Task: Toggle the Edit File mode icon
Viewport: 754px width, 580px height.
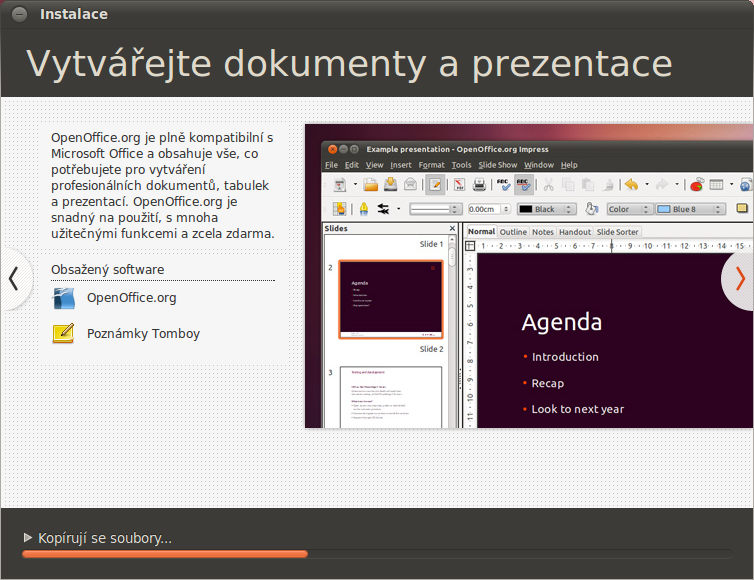Action: [435, 185]
